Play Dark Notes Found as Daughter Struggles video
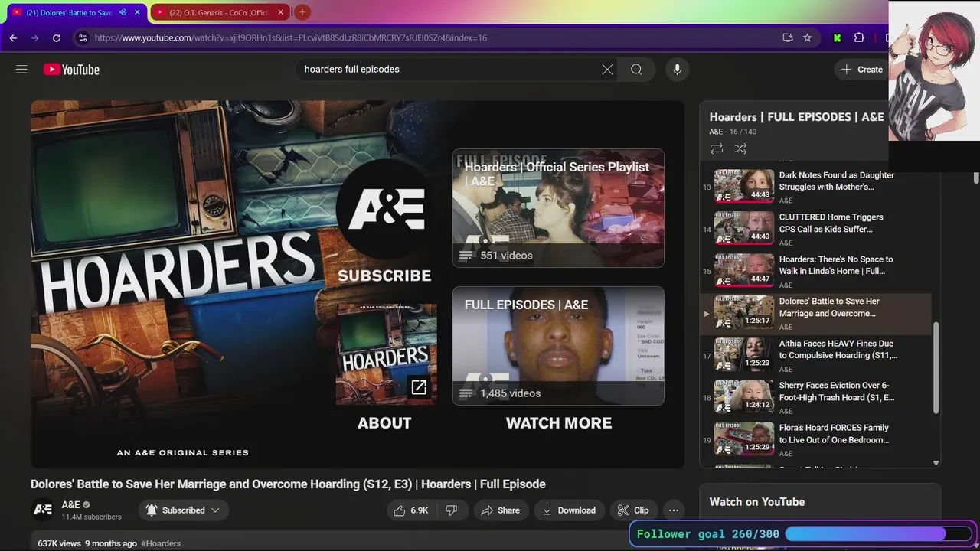This screenshot has width=980, height=551. (815, 187)
